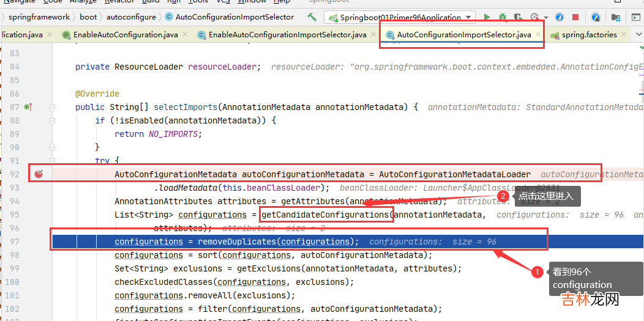Switch to EnableAutoConfigurationImportSelector.java tab
Screen dimensions: 644x321
287,35
